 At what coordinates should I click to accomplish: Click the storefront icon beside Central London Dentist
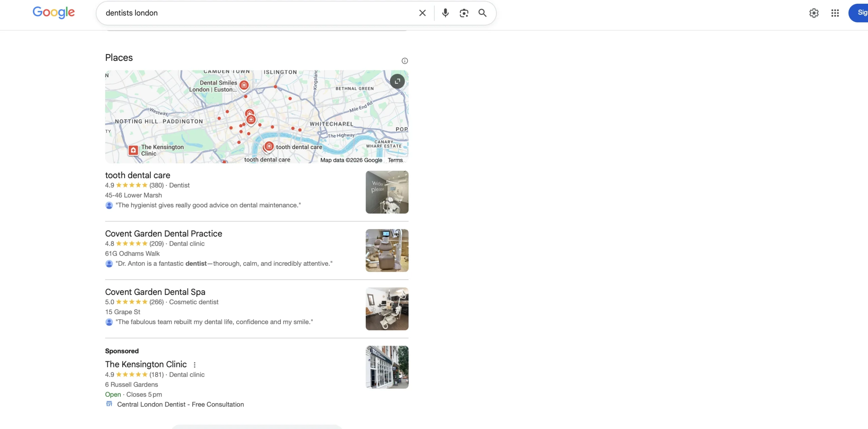point(109,404)
